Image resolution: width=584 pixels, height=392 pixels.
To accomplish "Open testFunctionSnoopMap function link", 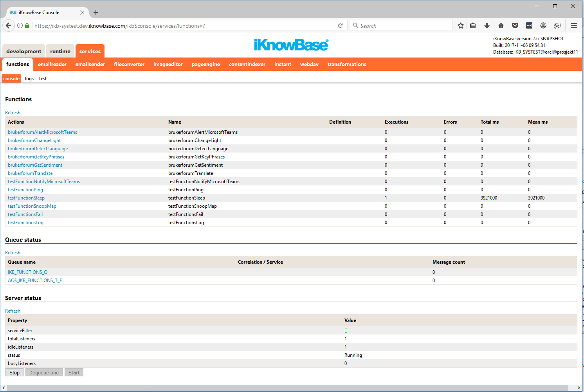I will pos(32,206).
